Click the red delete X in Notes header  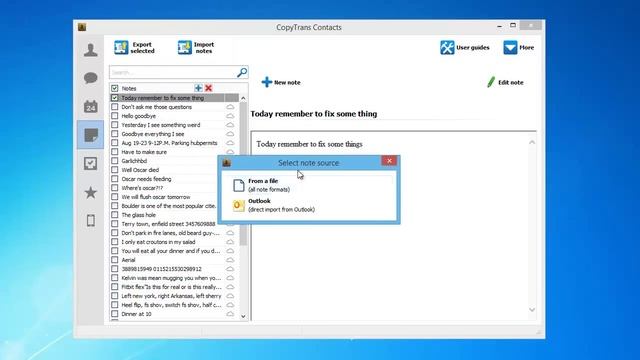pos(209,88)
